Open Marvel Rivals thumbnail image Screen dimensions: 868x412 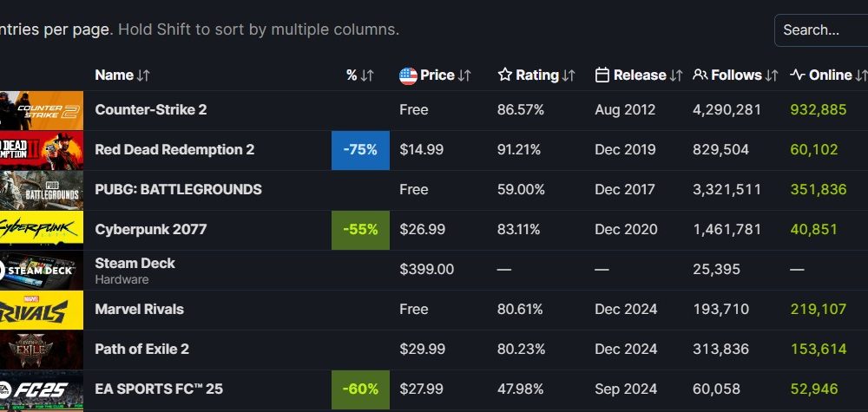(x=42, y=311)
